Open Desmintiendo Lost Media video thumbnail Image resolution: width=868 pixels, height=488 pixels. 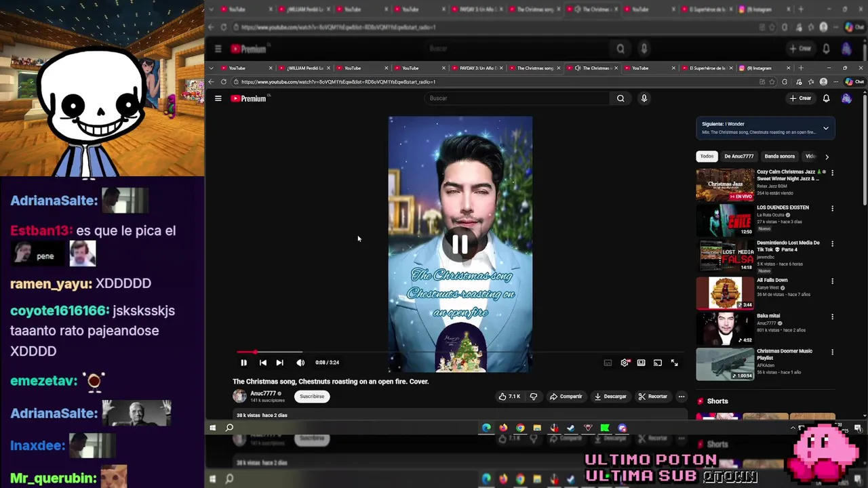click(725, 256)
